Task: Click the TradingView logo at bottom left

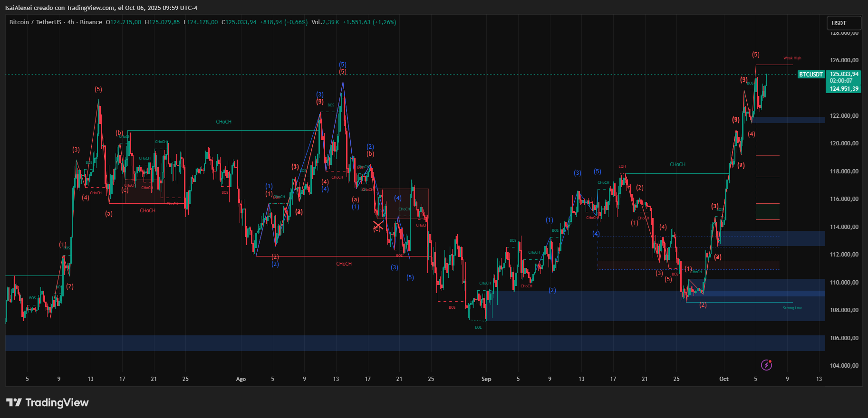Action: coord(48,403)
